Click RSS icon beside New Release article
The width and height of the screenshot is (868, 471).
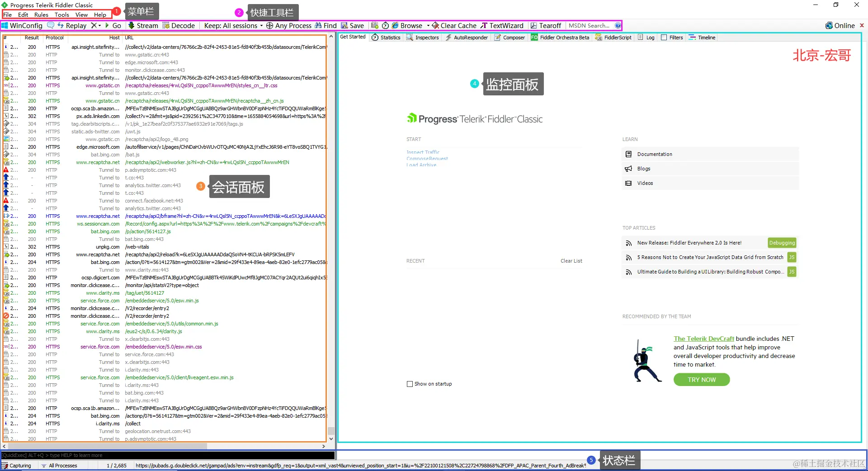click(628, 243)
